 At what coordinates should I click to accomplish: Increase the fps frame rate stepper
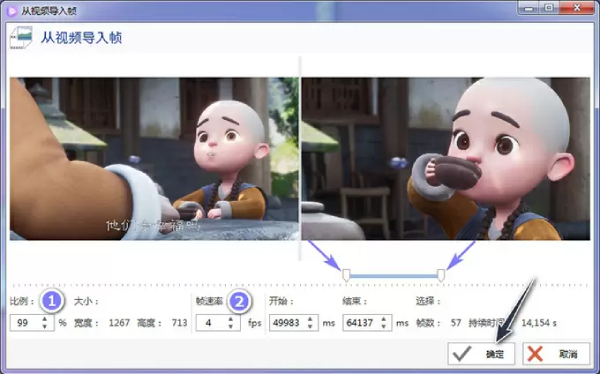click(x=231, y=319)
